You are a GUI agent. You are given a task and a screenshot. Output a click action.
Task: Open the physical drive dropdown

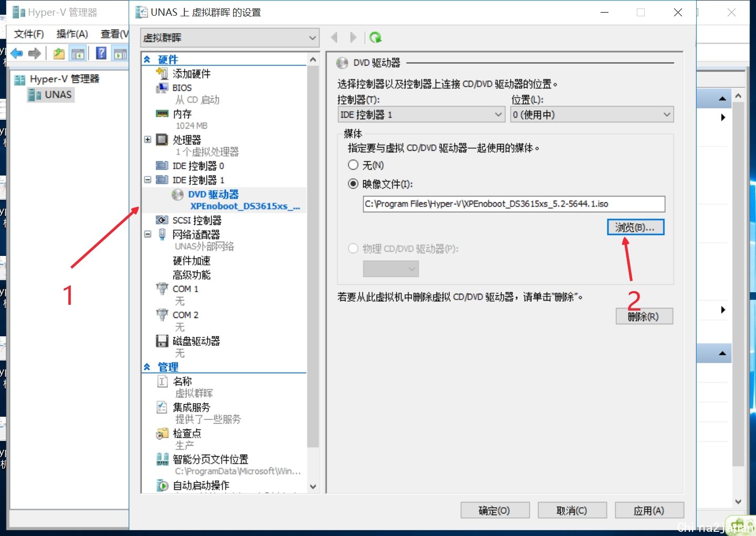click(x=391, y=269)
